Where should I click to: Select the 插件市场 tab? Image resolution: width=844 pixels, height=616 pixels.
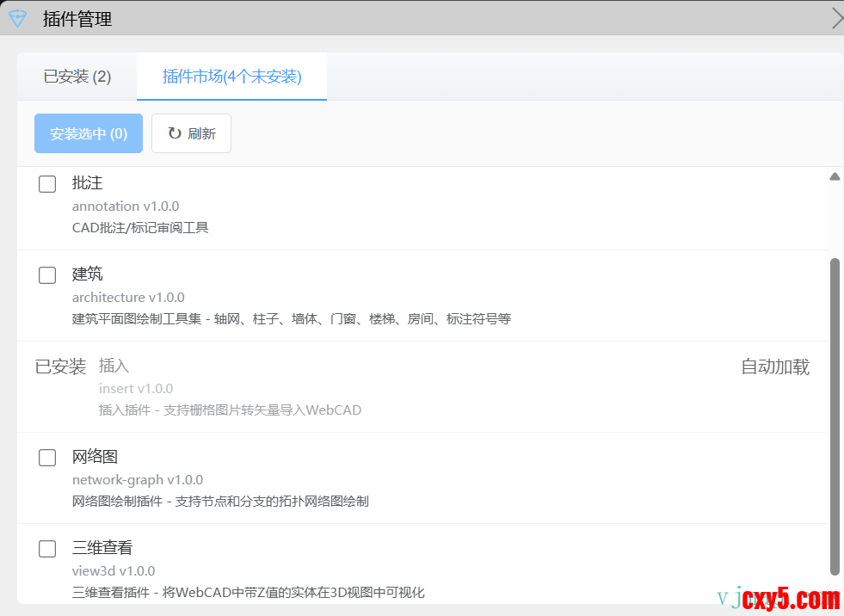tap(231, 77)
